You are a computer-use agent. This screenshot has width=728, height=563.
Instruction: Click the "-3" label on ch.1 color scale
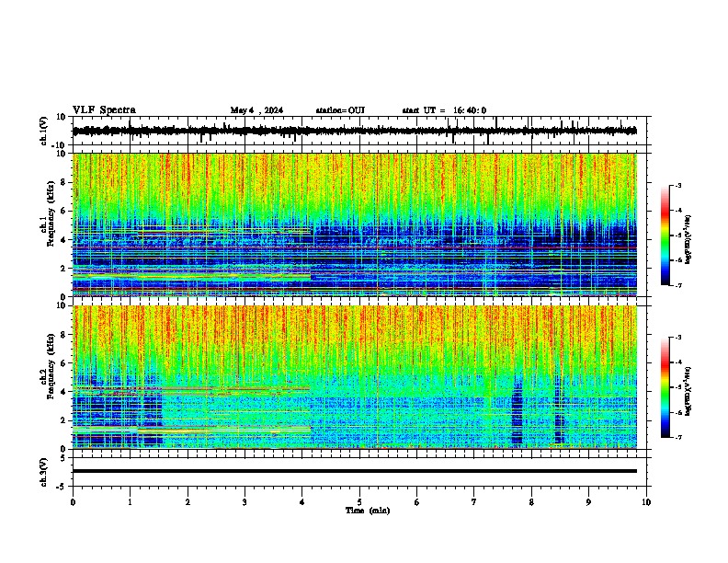677,185
